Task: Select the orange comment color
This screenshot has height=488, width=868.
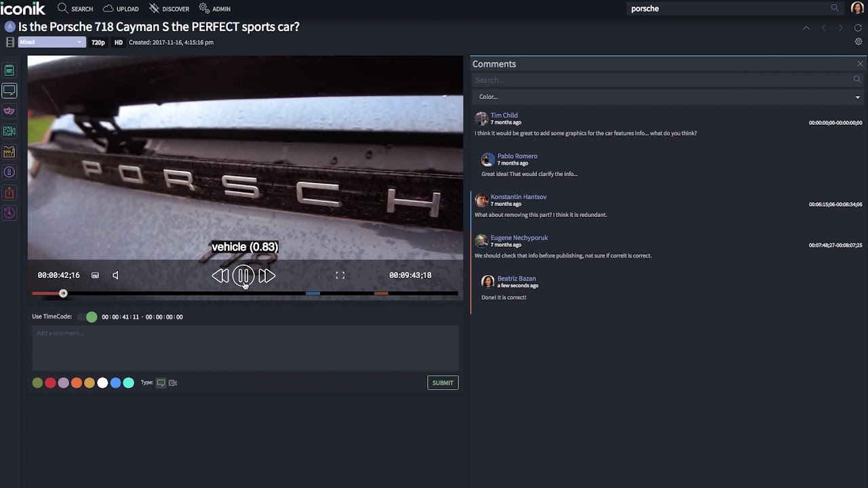Action: (77, 383)
